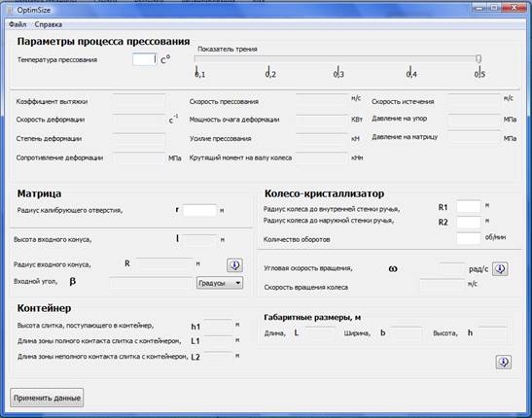Image resolution: width=532 pixels, height=418 pixels.
Task: Click the ingot height h1 field
Action: [x=219, y=326]
